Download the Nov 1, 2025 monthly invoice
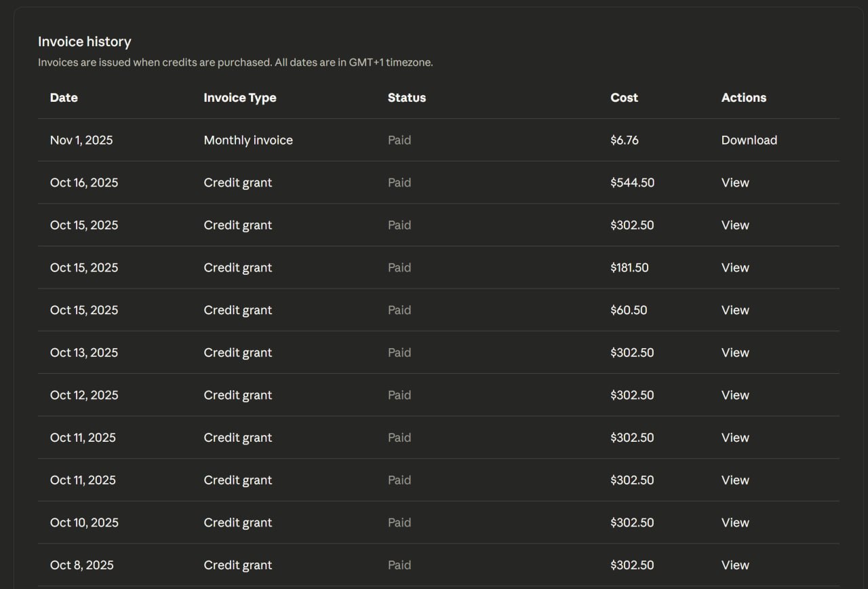This screenshot has width=868, height=589. click(x=749, y=140)
